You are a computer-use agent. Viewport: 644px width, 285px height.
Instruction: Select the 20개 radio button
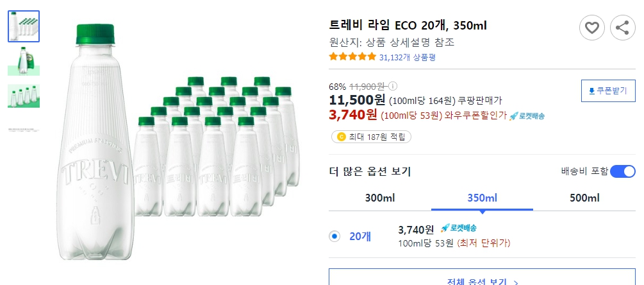[334, 236]
